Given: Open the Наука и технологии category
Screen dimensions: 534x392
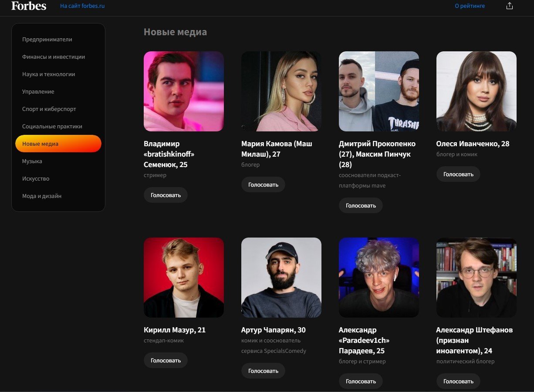Looking at the screenshot, I should click(58, 74).
